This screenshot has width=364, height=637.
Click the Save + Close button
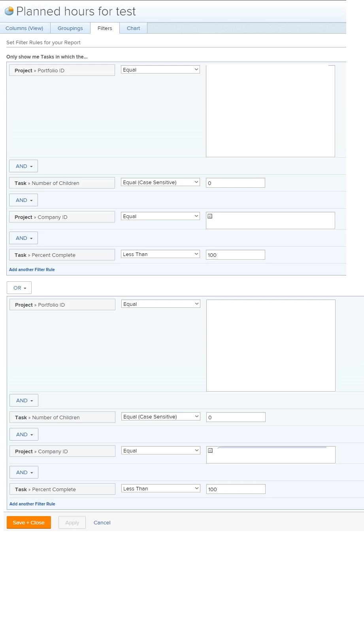[29, 522]
